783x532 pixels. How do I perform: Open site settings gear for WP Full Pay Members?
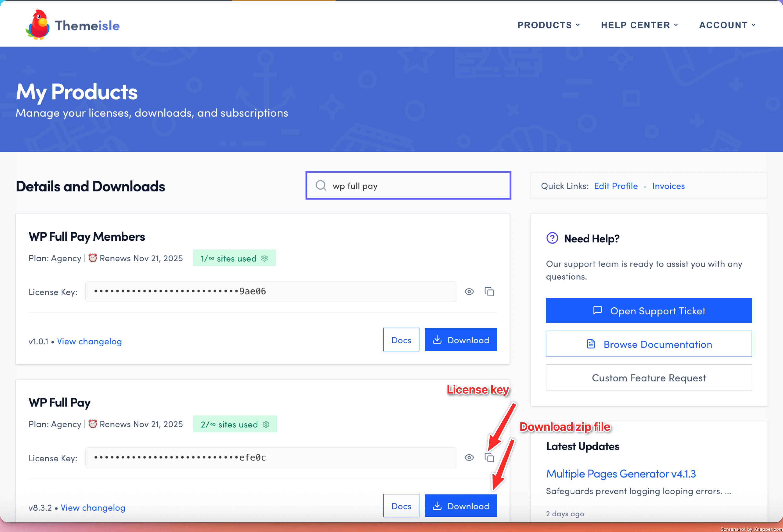[x=264, y=258]
